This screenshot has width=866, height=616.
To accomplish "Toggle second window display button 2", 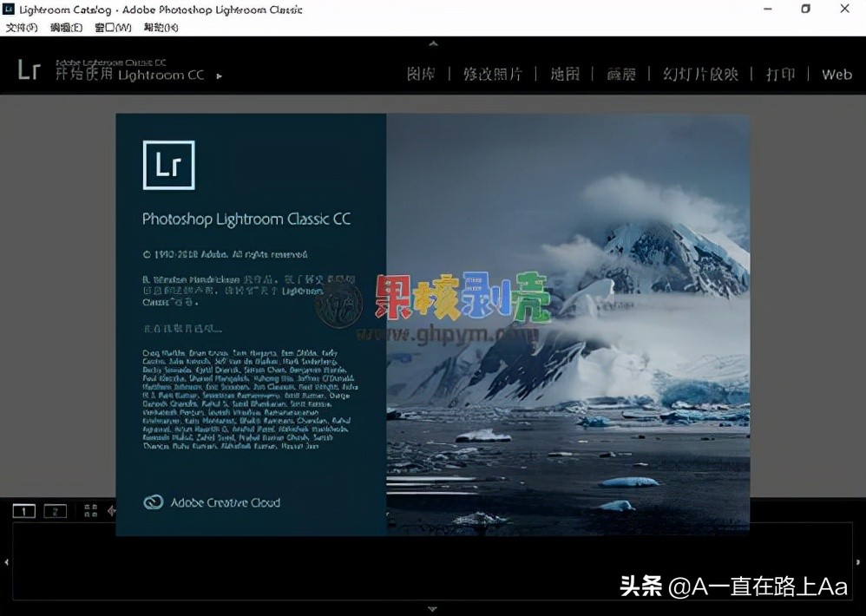I will pos(56,511).
